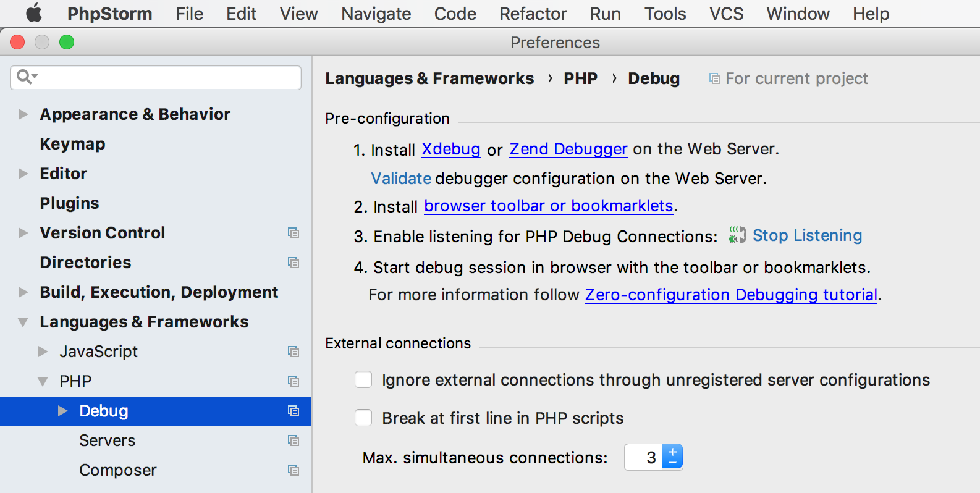Open the Window menu
This screenshot has height=493, width=980.
pos(798,14)
